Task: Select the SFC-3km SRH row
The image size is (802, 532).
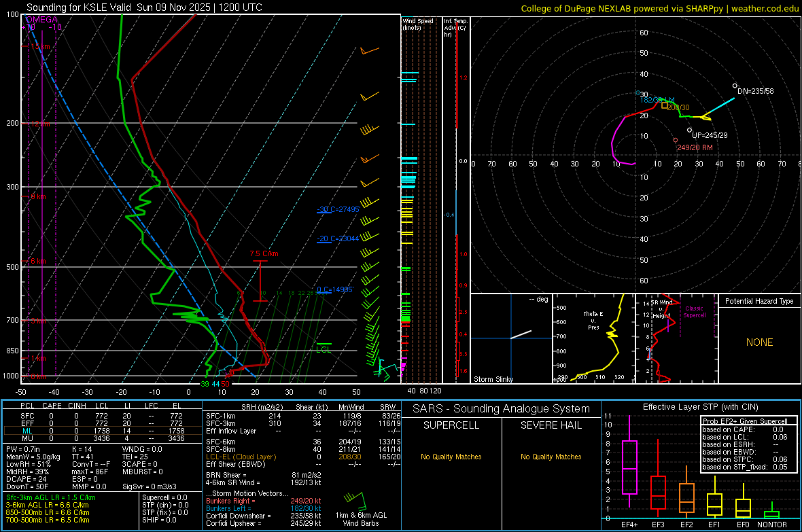Action: coord(303,423)
